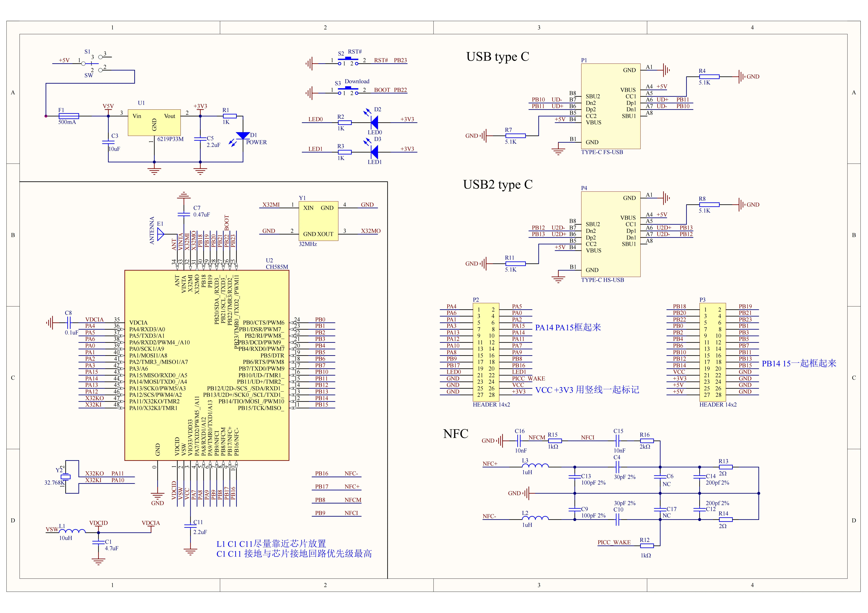Image resolution: width=868 pixels, height=613 pixels.
Task: Select the 'VCC +3V3 用竖线一起标记' note
Action: click(587, 390)
